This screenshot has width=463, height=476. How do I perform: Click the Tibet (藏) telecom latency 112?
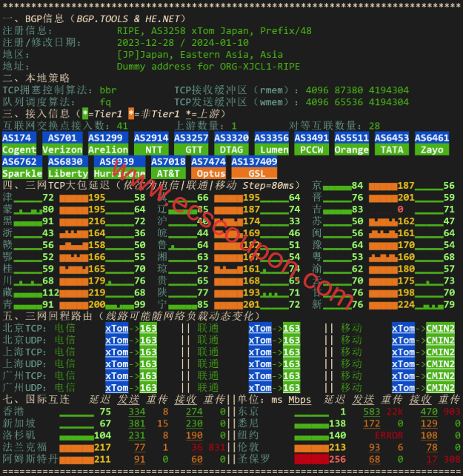pyautogui.click(x=50, y=292)
